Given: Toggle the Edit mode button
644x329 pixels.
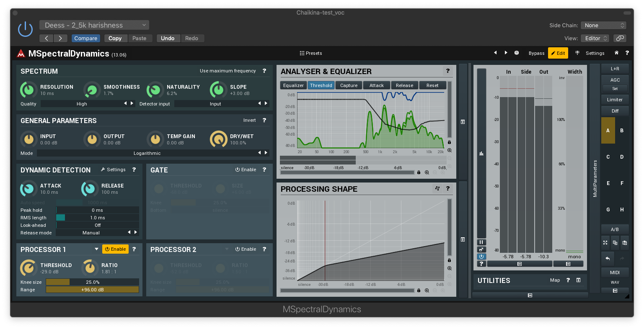Looking at the screenshot, I should (558, 53).
